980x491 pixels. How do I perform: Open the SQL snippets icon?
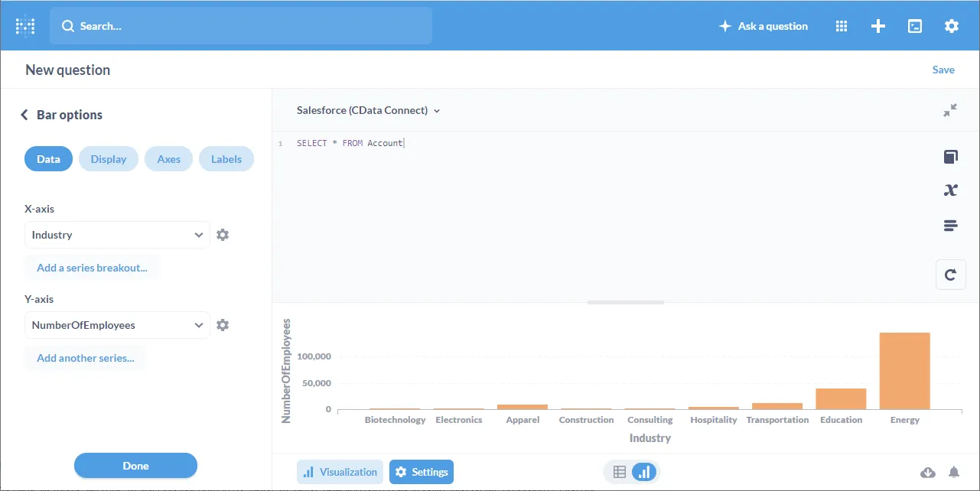click(950, 226)
